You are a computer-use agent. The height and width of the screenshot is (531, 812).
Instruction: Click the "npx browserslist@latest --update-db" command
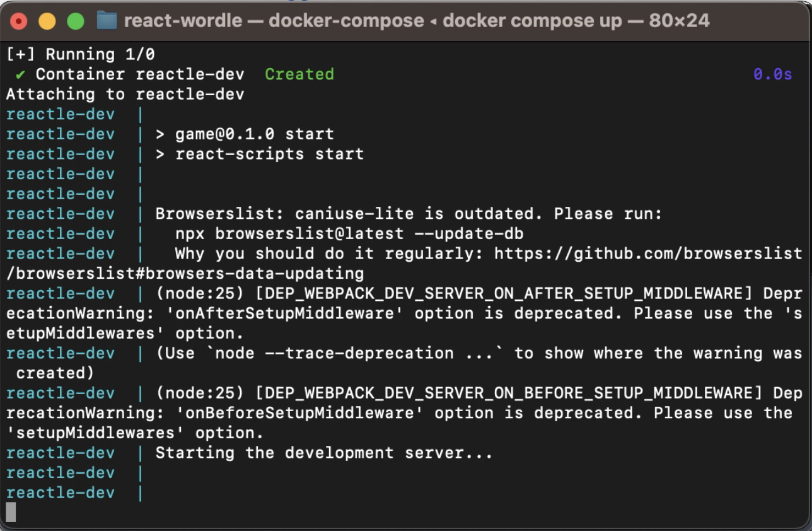pos(349,234)
